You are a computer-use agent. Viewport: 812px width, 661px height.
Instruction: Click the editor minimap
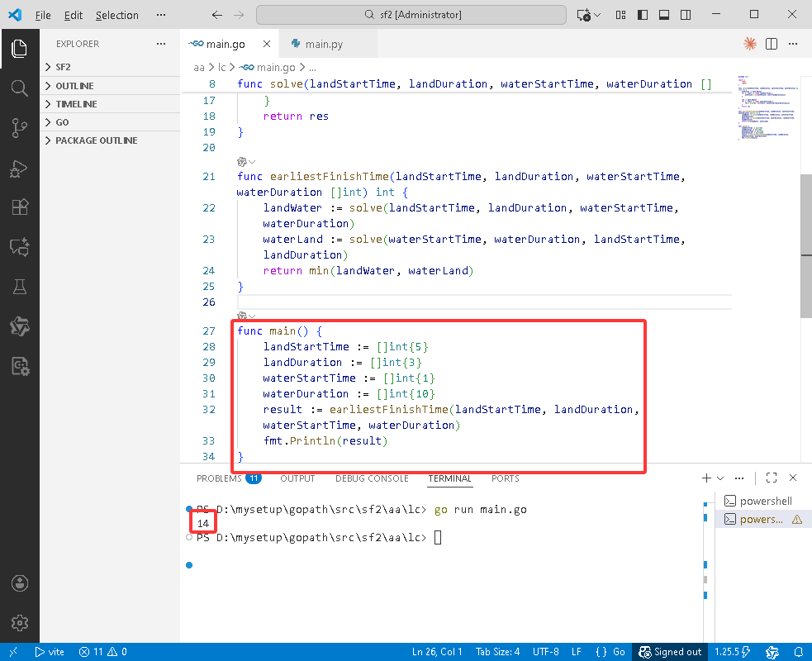767,107
